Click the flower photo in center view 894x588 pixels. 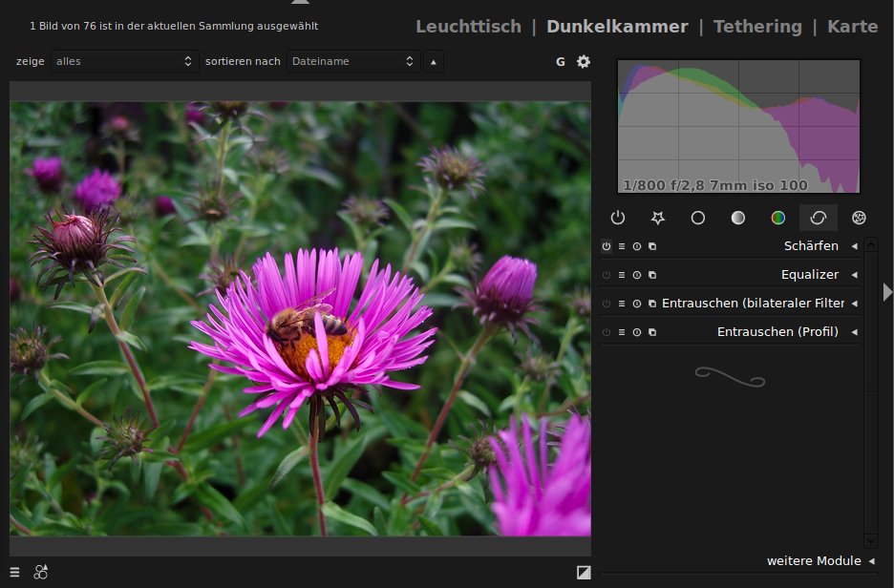pos(301,319)
